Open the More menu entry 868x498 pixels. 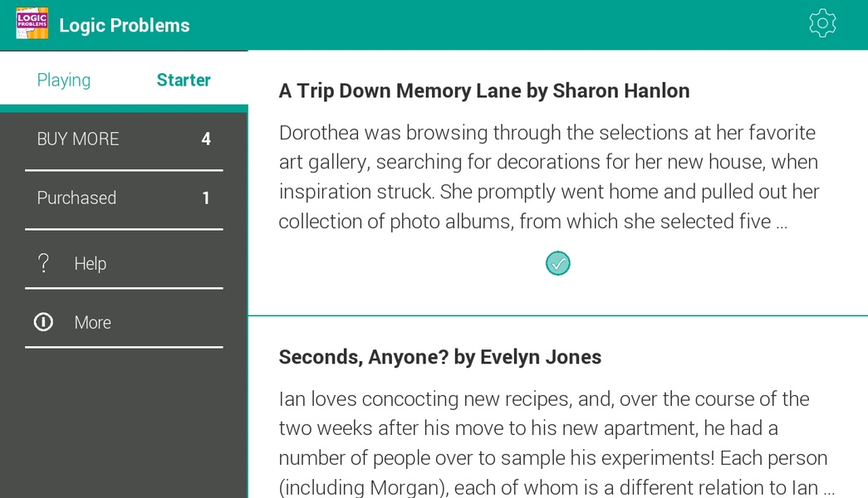(x=124, y=323)
